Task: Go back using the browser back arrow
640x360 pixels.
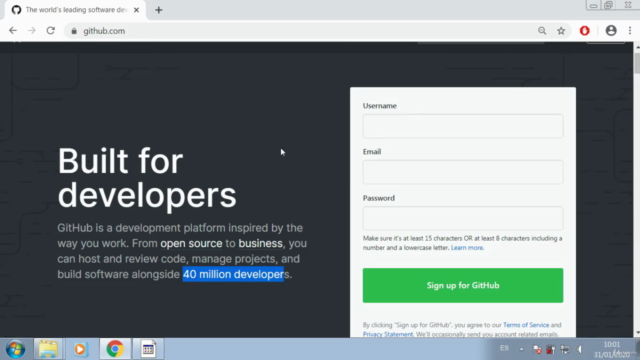Action: pos(13,31)
